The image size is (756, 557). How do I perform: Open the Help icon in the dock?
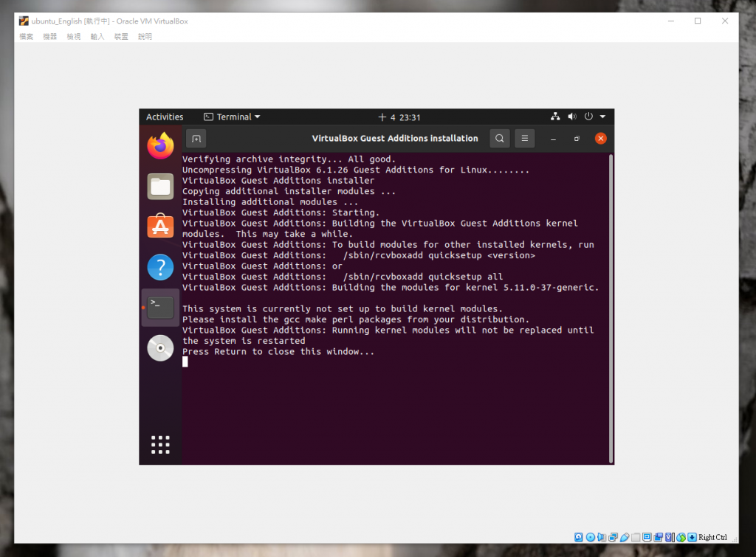click(160, 267)
